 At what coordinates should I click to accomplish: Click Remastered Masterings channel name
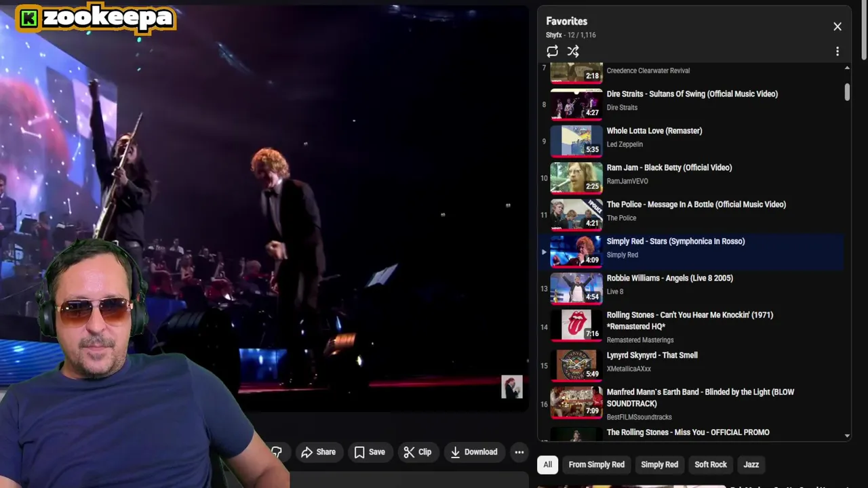pyautogui.click(x=640, y=340)
